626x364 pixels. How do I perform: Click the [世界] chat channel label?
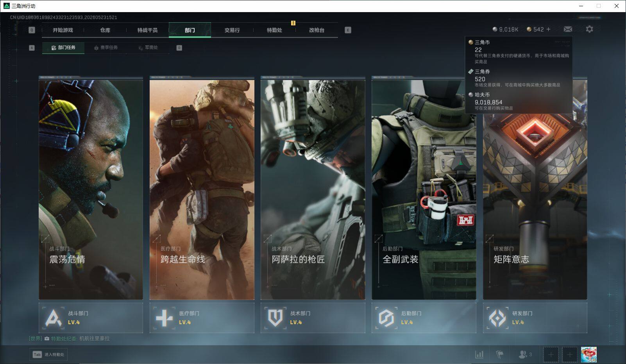tap(35, 339)
